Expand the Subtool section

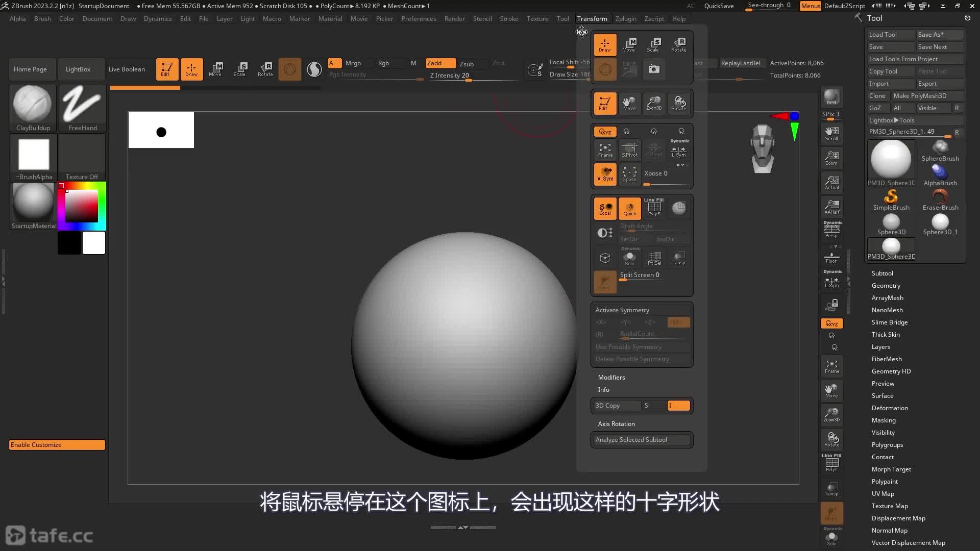[x=882, y=273]
